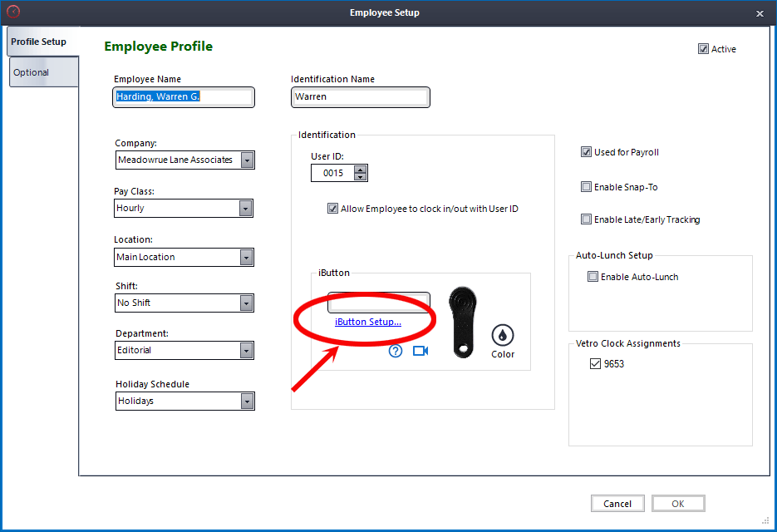Open the Shift selection dropdown
The height and width of the screenshot is (532, 777).
click(247, 303)
